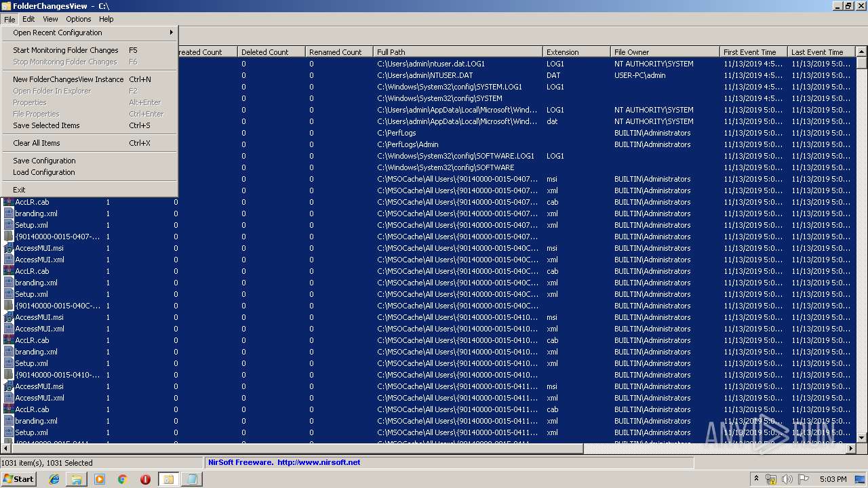
Task: Launch Internet Explorer from taskbar
Action: pyautogui.click(x=54, y=479)
